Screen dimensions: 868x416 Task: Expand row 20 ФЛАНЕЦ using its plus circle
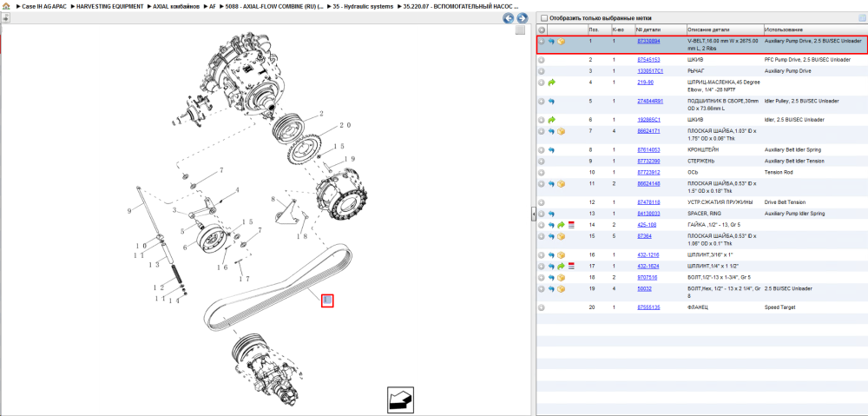[x=542, y=307]
